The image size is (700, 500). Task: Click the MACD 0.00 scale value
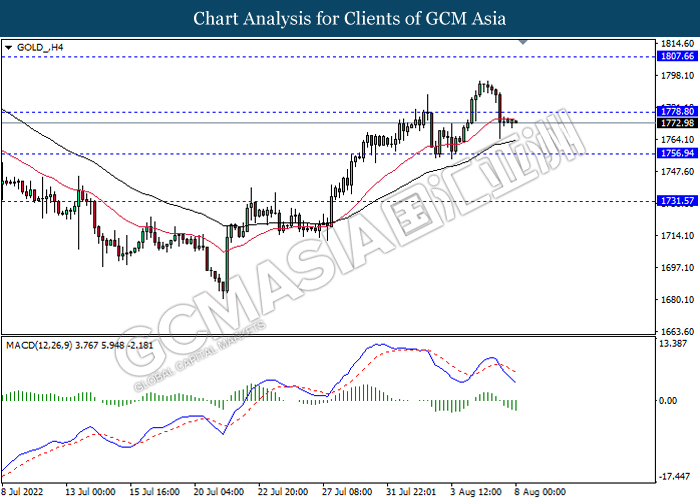coord(668,400)
